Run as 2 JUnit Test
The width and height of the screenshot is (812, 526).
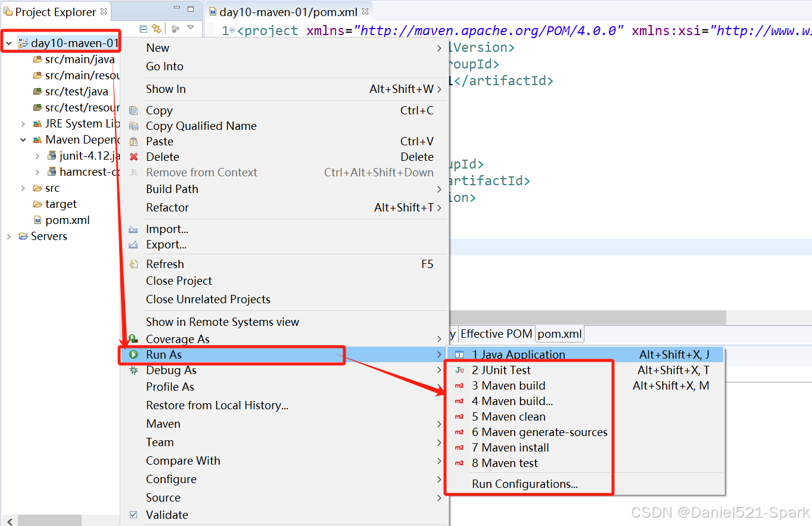click(585, 370)
